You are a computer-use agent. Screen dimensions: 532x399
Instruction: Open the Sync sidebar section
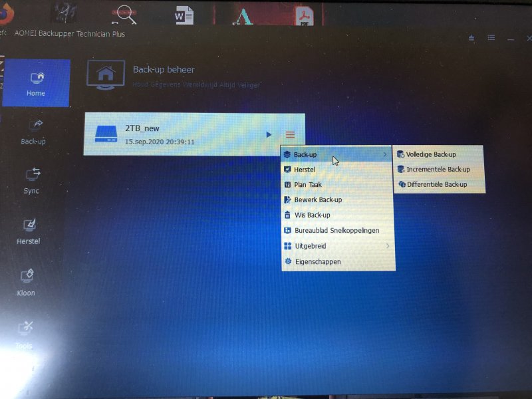(32, 181)
